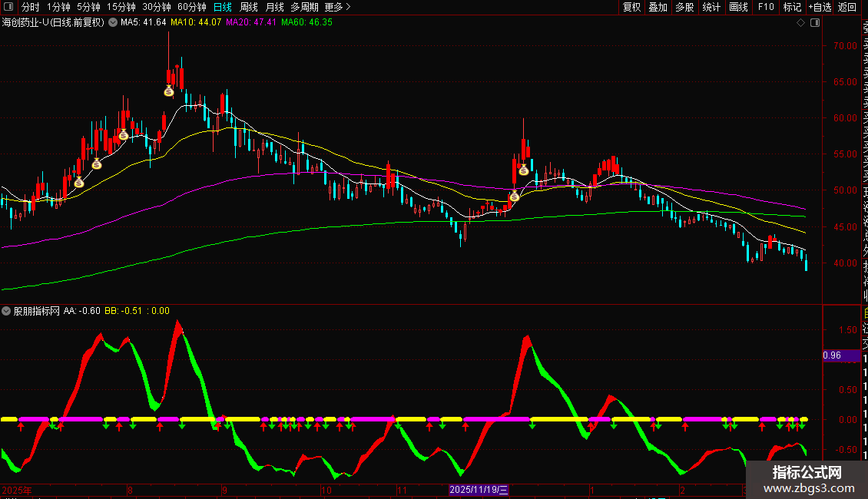This screenshot has width=868, height=499.
Task: Click the 标记 mark button
Action: 792,7
